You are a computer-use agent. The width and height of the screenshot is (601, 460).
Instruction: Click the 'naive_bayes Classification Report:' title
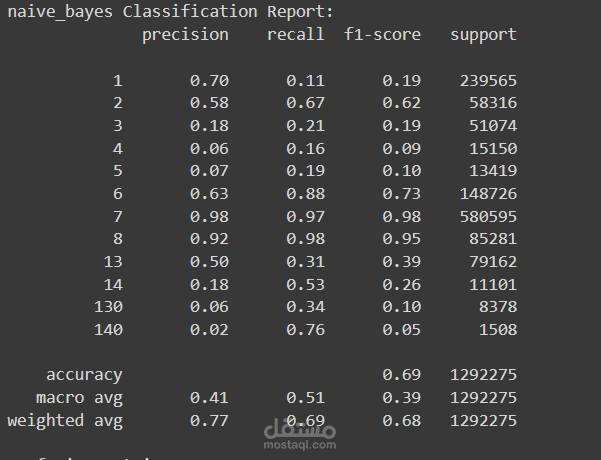171,12
